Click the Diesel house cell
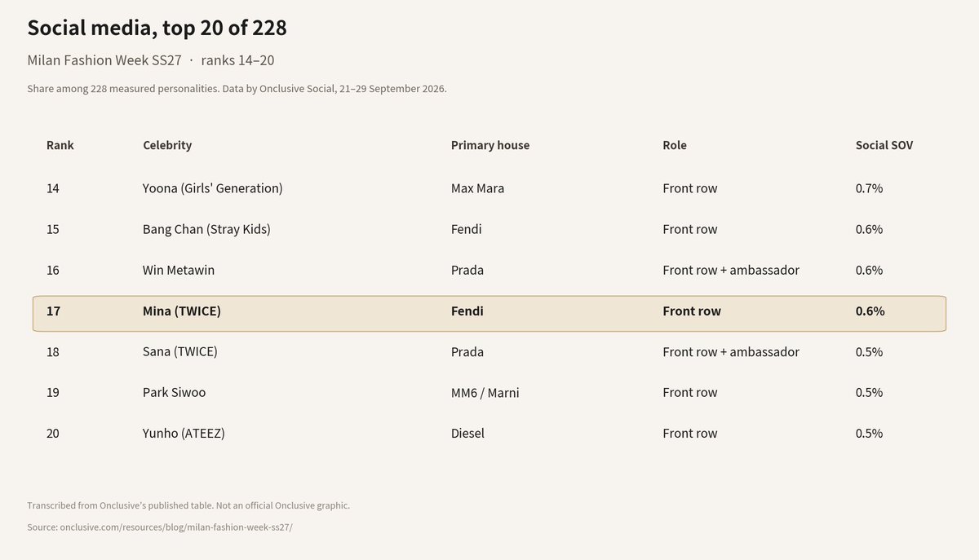Image resolution: width=979 pixels, height=560 pixels. click(467, 433)
